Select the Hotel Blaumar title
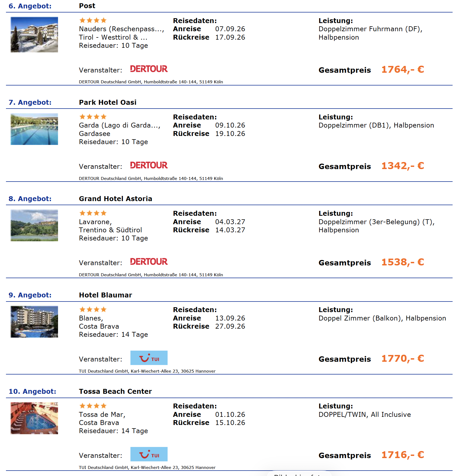 point(105,295)
